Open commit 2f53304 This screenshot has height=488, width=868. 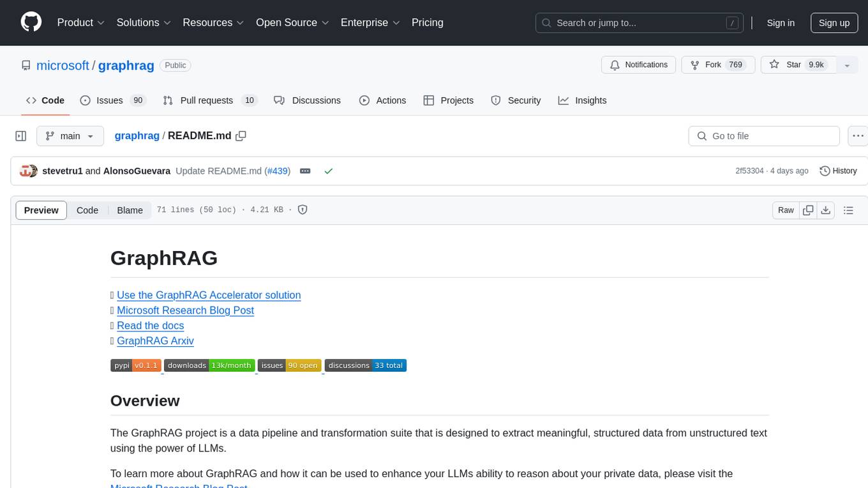(x=749, y=171)
